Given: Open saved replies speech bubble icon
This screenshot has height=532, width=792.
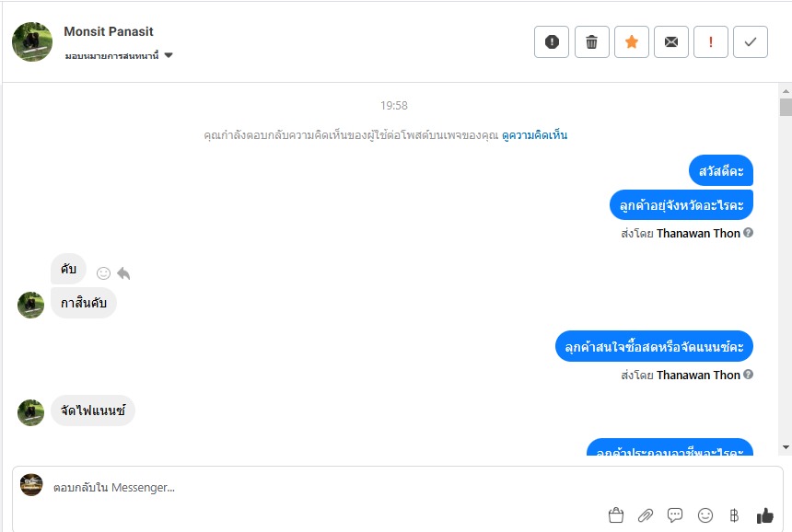Looking at the screenshot, I should click(x=675, y=515).
